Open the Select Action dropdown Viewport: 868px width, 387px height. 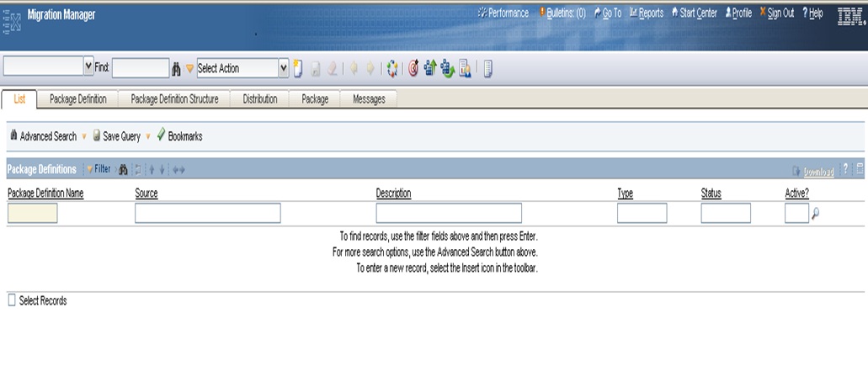point(284,68)
